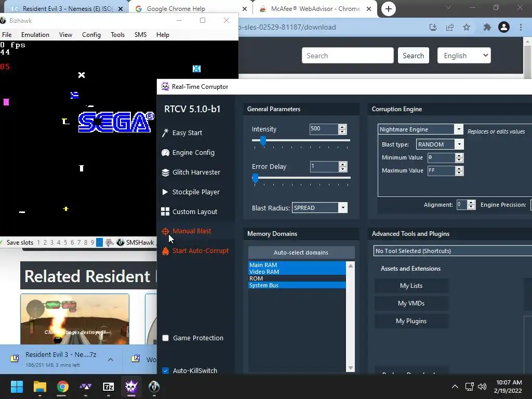Select save slot 9 in Bizhawk

pyautogui.click(x=92, y=242)
